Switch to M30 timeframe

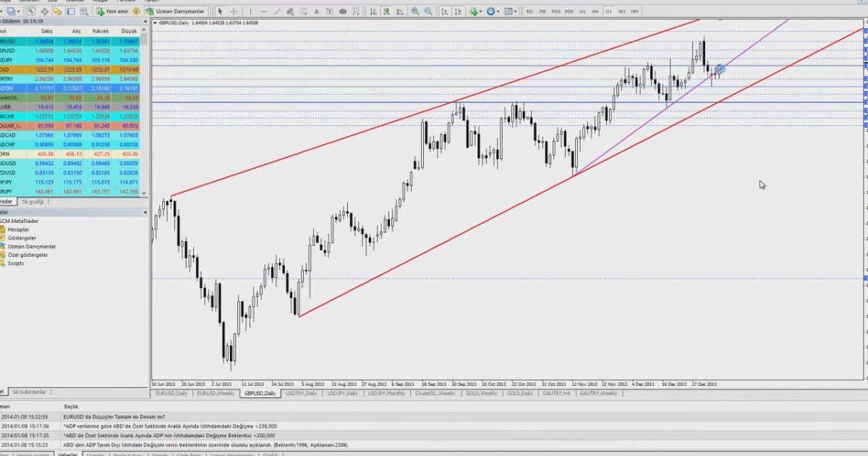569,12
